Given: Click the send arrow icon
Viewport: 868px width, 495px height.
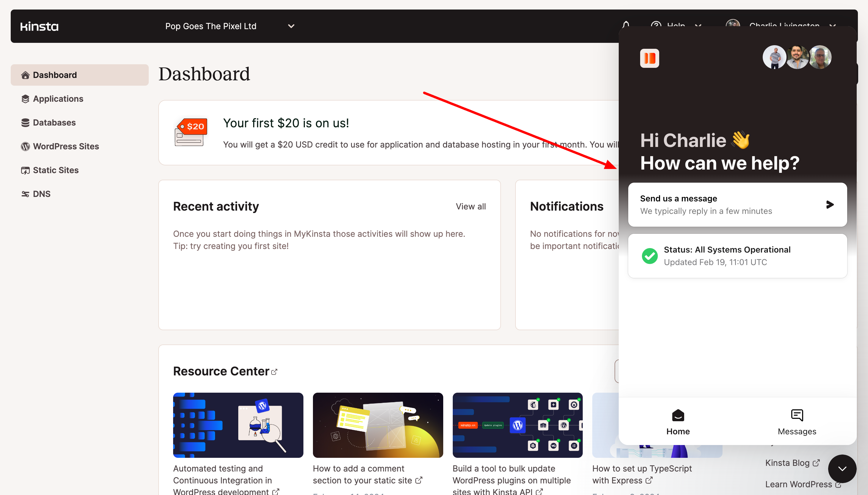Looking at the screenshot, I should pyautogui.click(x=830, y=204).
